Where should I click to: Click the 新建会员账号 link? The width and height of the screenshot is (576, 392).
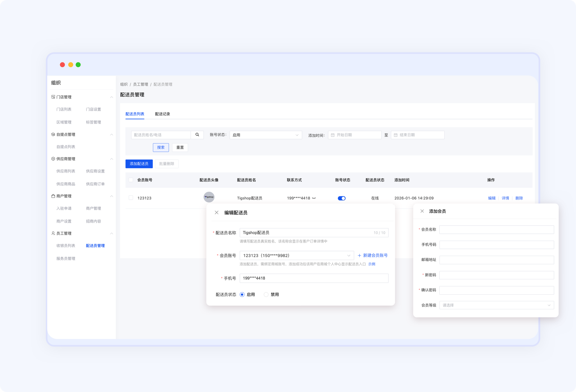click(373, 255)
